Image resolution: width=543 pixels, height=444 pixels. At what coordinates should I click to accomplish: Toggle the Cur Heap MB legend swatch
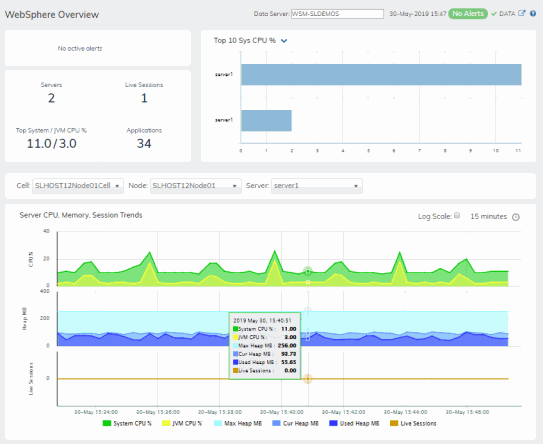[277, 423]
